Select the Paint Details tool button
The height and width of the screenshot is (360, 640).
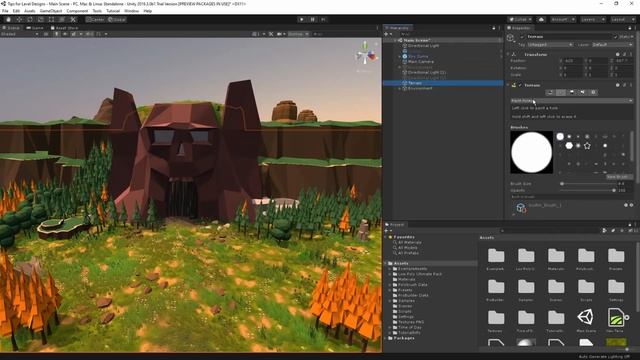(582, 92)
